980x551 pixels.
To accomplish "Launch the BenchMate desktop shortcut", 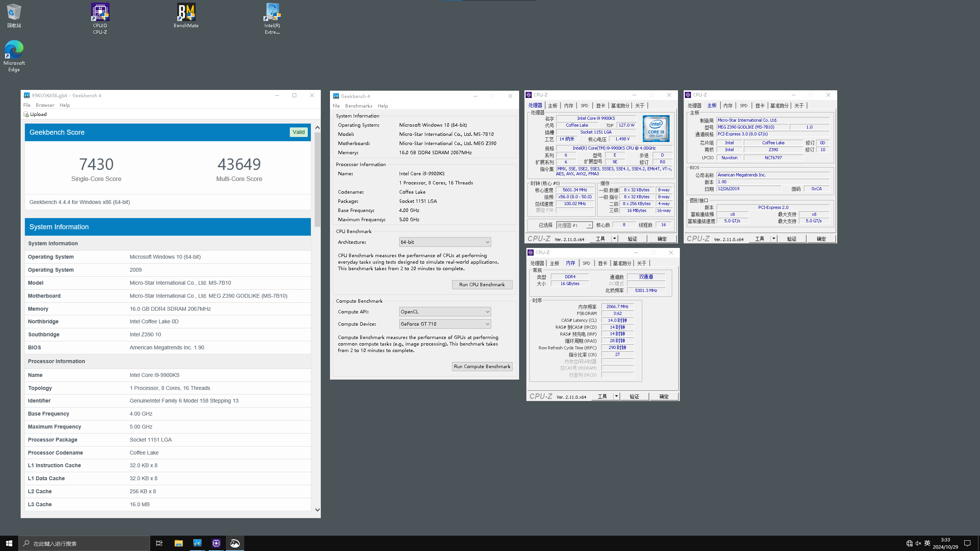I will click(x=186, y=15).
